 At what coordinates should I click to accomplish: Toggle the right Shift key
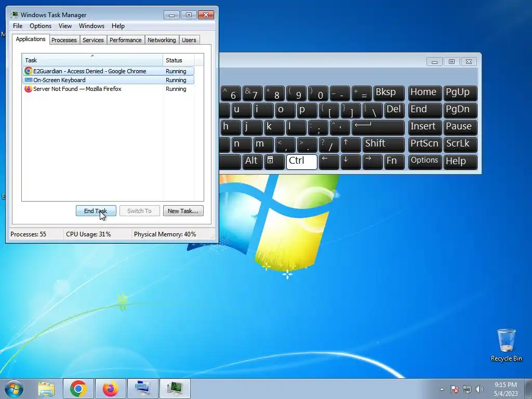383,144
